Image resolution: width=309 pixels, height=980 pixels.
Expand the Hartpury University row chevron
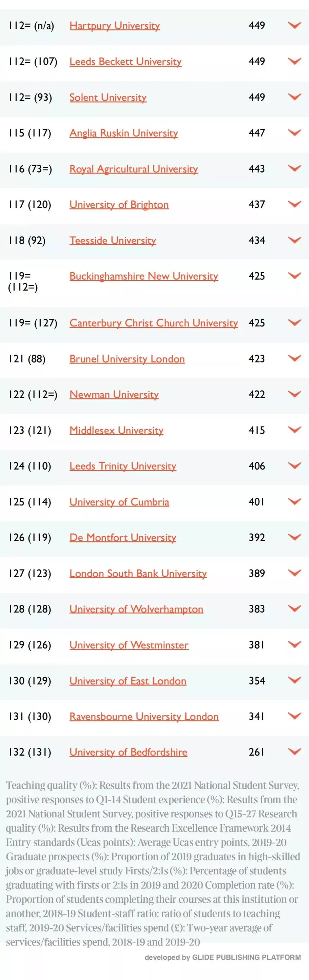pos(294,26)
